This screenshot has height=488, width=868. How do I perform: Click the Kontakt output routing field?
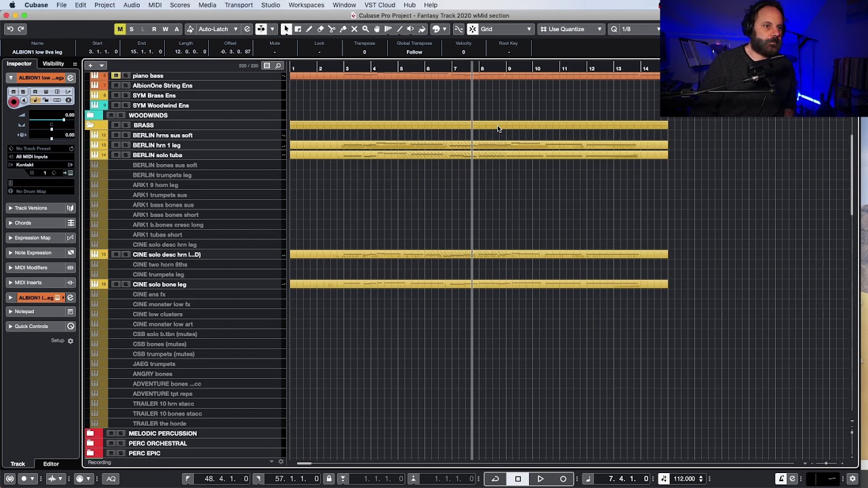[41, 165]
